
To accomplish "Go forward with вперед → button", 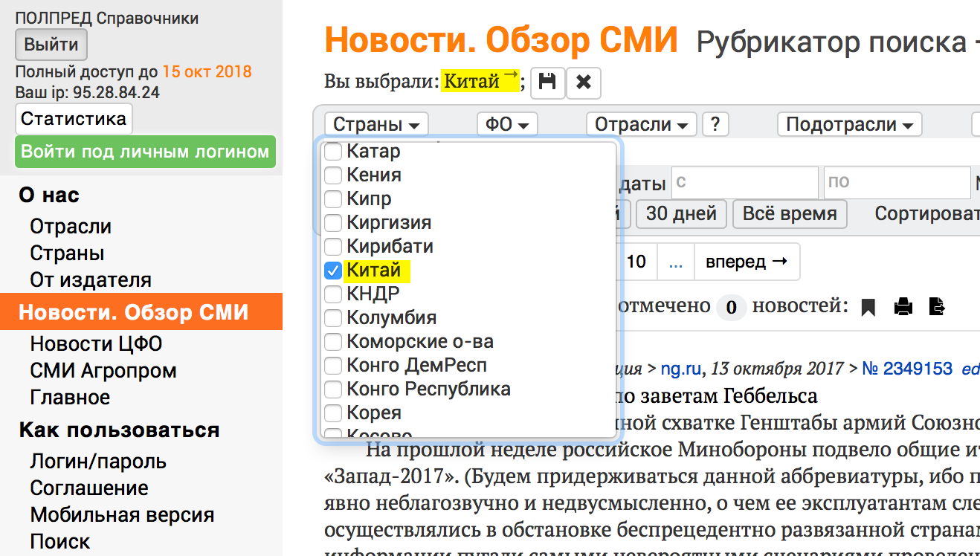I will (x=747, y=262).
